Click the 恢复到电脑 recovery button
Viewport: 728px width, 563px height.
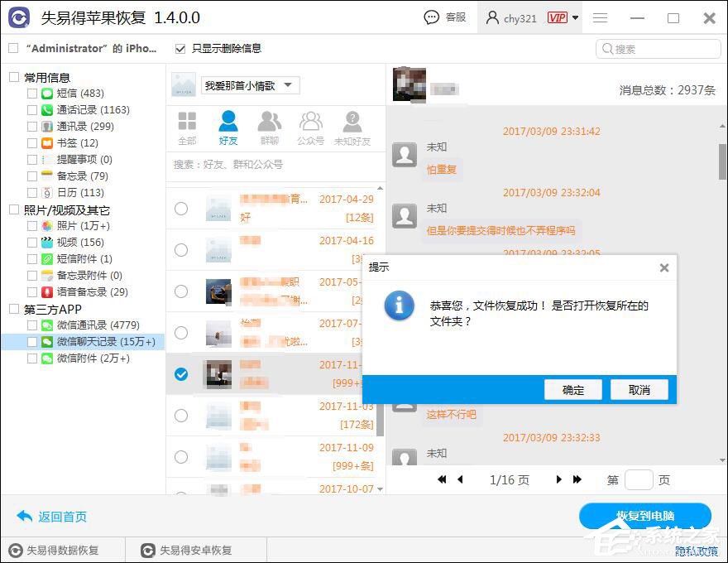tap(646, 516)
